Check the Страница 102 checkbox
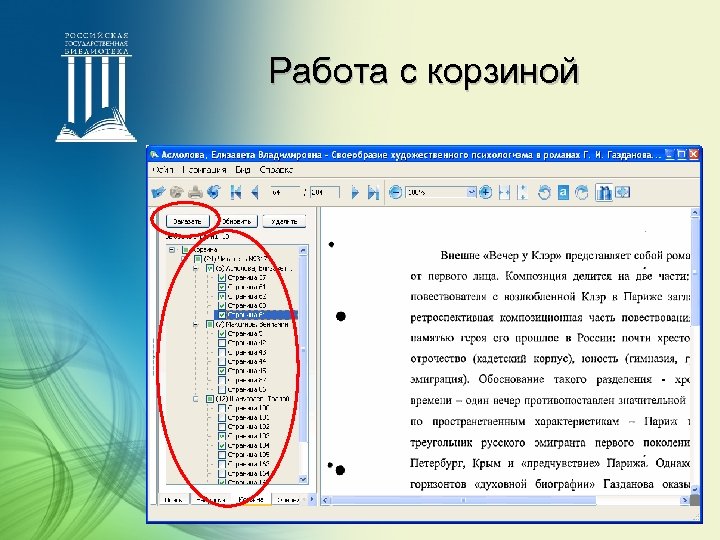This screenshot has height=540, width=720. [222, 427]
